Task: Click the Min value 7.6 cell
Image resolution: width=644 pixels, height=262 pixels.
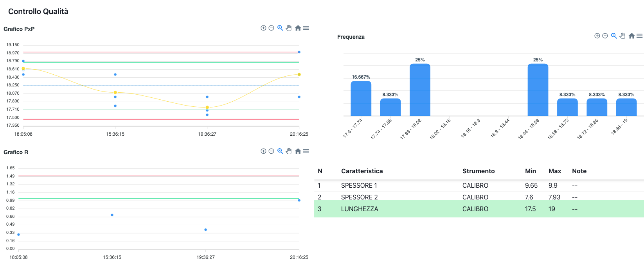Action: click(529, 197)
